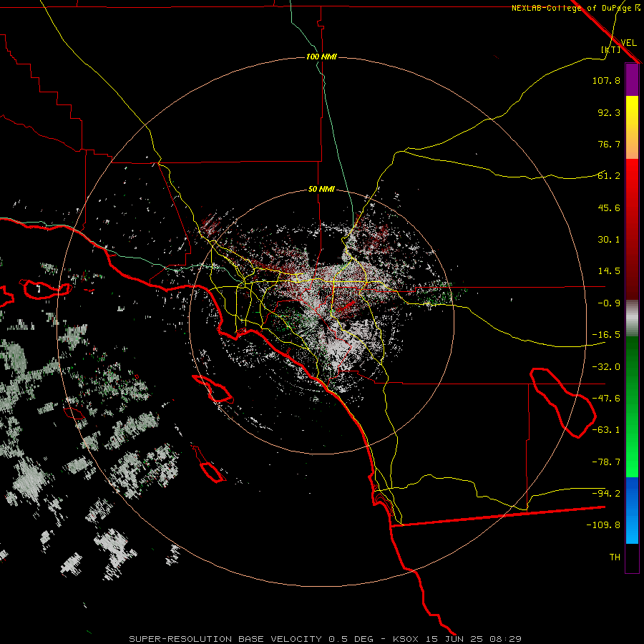Screen dimensions: 644x644
Task: Click the -78.7 legend value
Action: pyautogui.click(x=606, y=462)
